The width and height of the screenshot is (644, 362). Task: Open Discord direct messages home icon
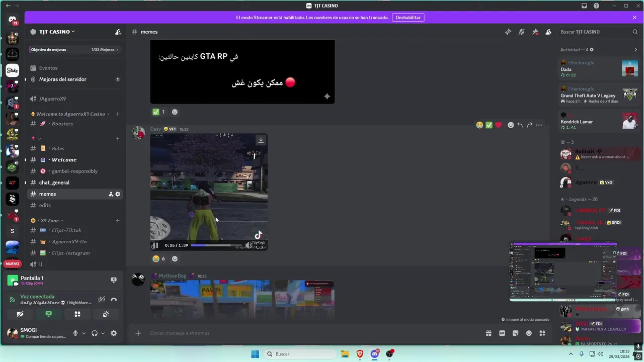coord(13,20)
